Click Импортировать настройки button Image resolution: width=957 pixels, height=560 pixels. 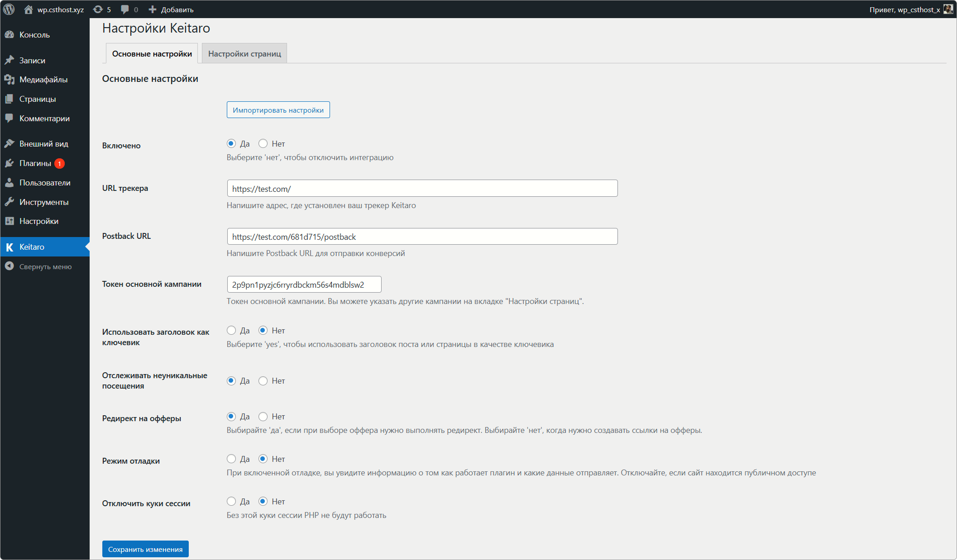click(x=278, y=110)
